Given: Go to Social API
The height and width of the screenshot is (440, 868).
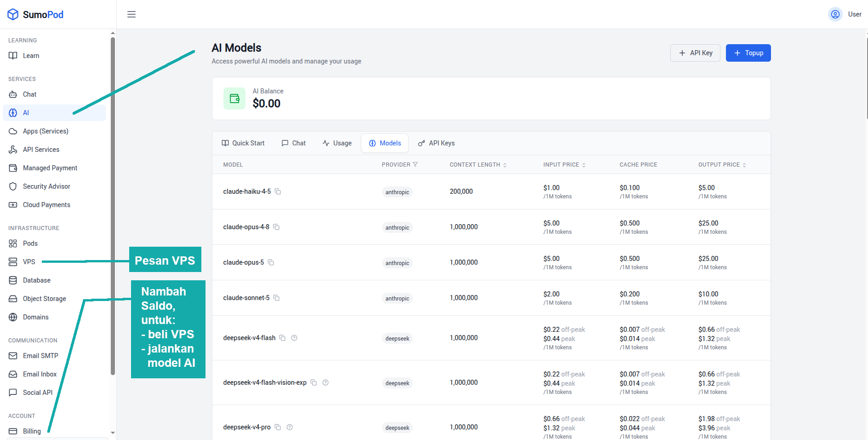Looking at the screenshot, I should pyautogui.click(x=54, y=393).
